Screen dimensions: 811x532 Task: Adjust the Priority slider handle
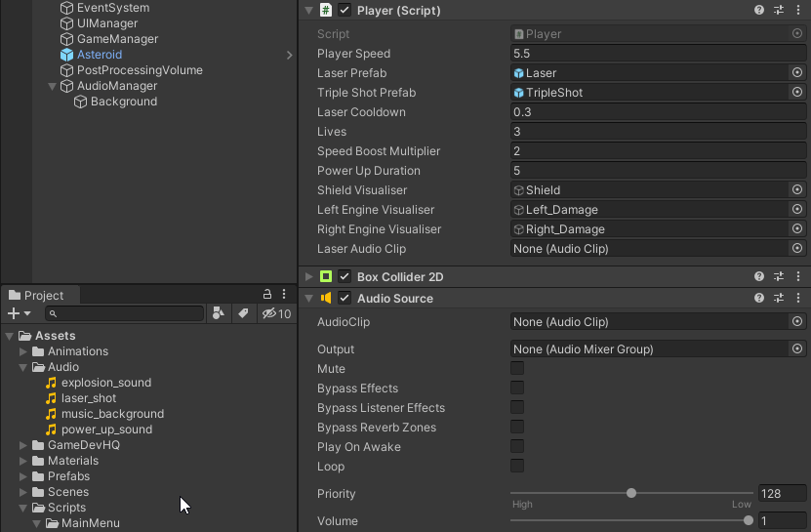tap(631, 493)
